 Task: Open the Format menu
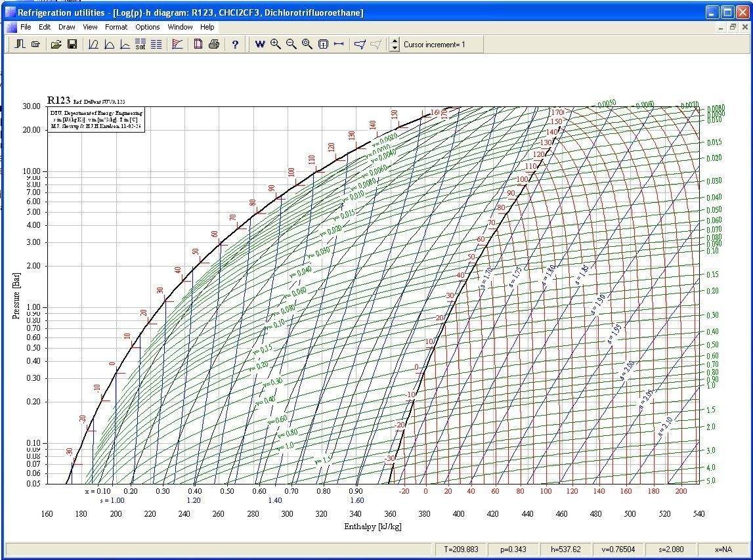(x=116, y=27)
